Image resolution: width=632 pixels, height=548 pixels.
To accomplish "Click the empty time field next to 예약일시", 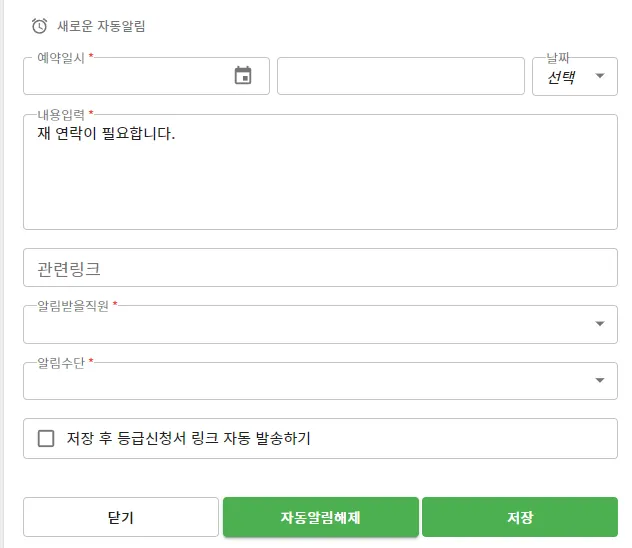I will click(400, 76).
